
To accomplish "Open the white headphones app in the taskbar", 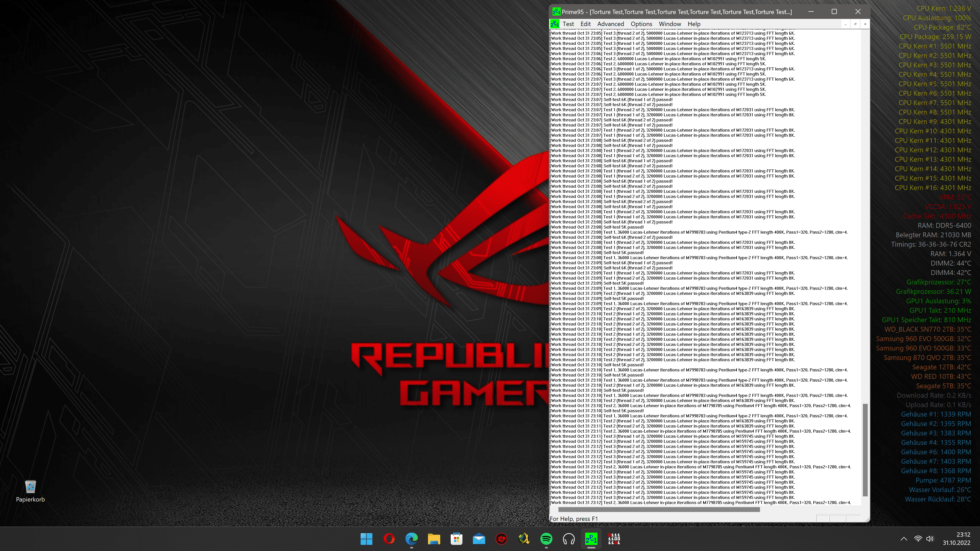I will click(569, 539).
